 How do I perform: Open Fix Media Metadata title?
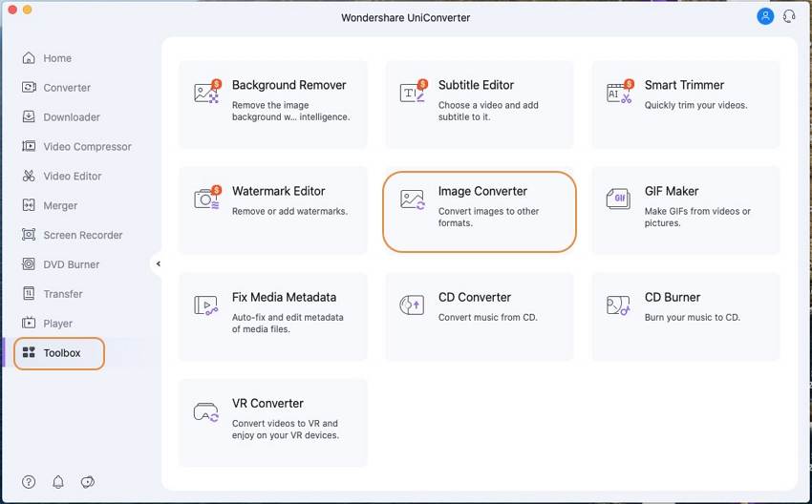(x=284, y=297)
